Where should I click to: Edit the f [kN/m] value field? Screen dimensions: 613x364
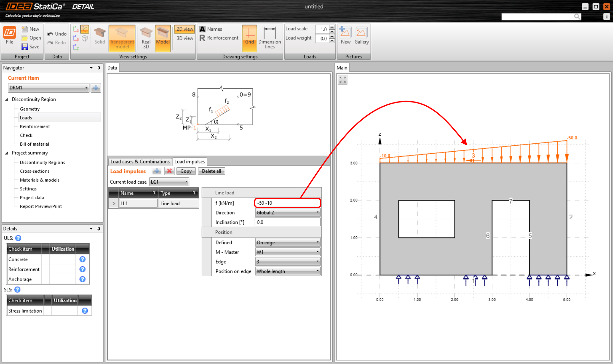pyautogui.click(x=287, y=203)
